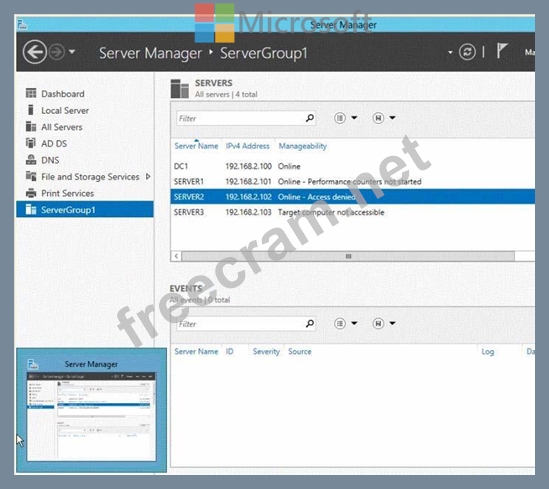Sort events by Source column
The height and width of the screenshot is (489, 549).
point(300,351)
